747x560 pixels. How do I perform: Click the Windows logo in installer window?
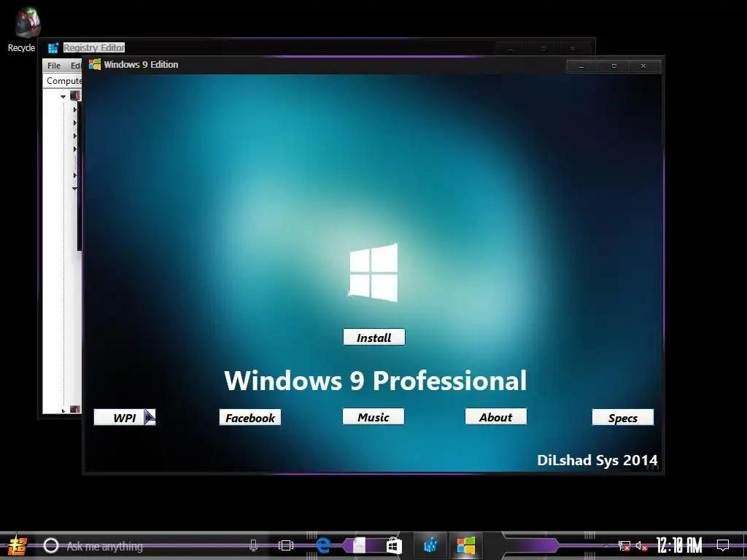pyautogui.click(x=373, y=273)
